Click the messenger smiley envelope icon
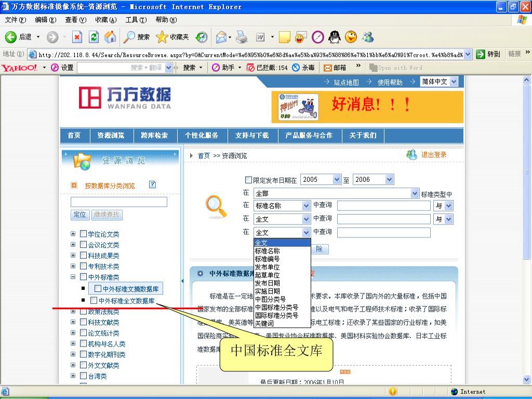Viewport: 532px width, 399px height. 301,37
